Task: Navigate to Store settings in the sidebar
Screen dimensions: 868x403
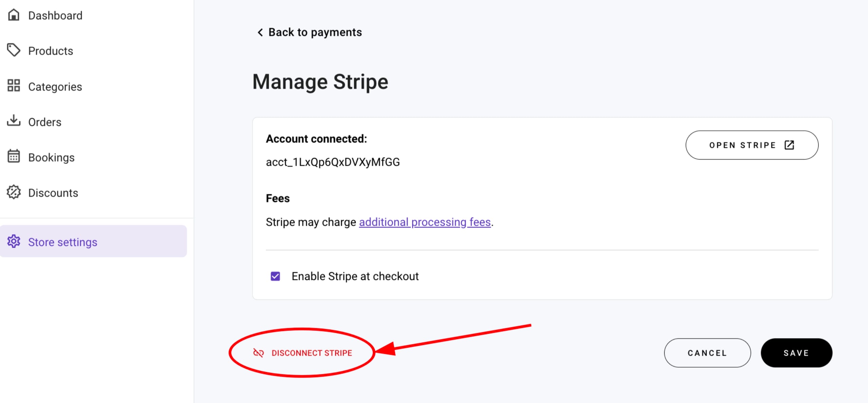Action: pos(62,242)
